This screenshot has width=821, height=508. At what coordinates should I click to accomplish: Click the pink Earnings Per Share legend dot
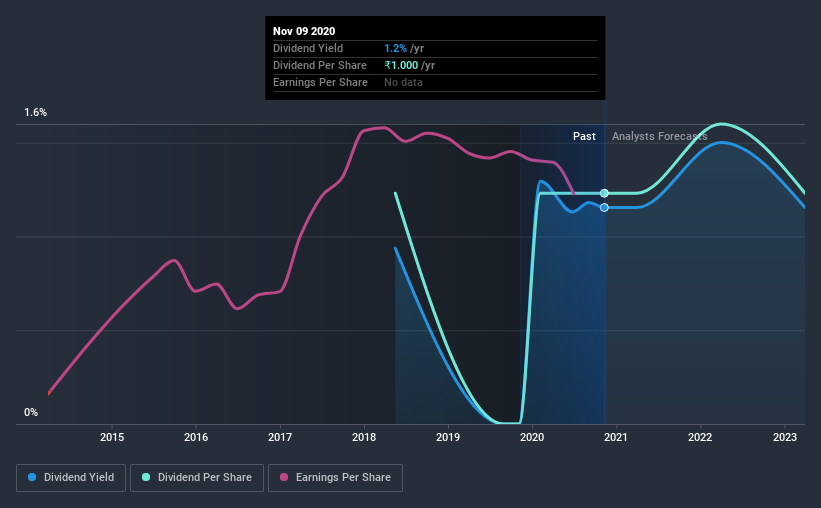click(284, 477)
